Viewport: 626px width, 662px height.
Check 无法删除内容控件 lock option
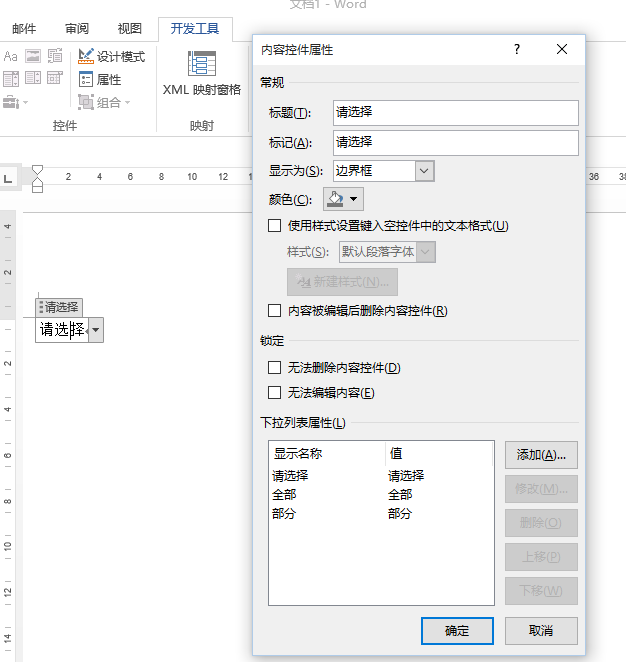pos(274,367)
